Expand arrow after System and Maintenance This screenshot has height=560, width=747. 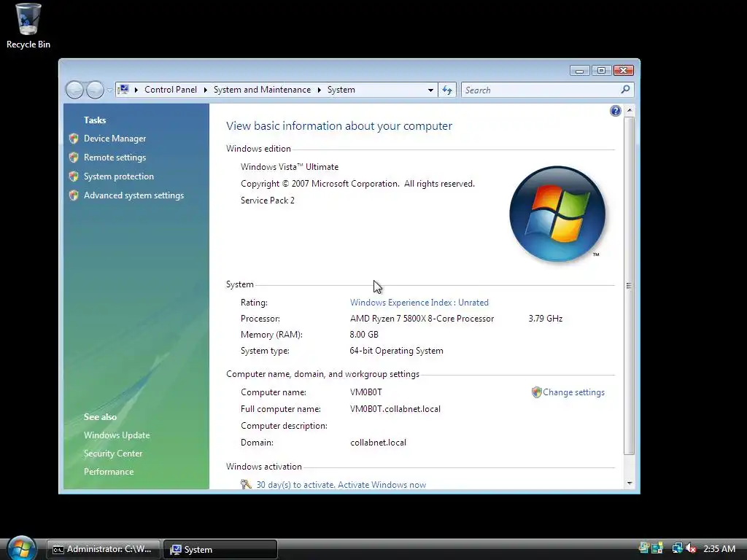[x=320, y=90]
